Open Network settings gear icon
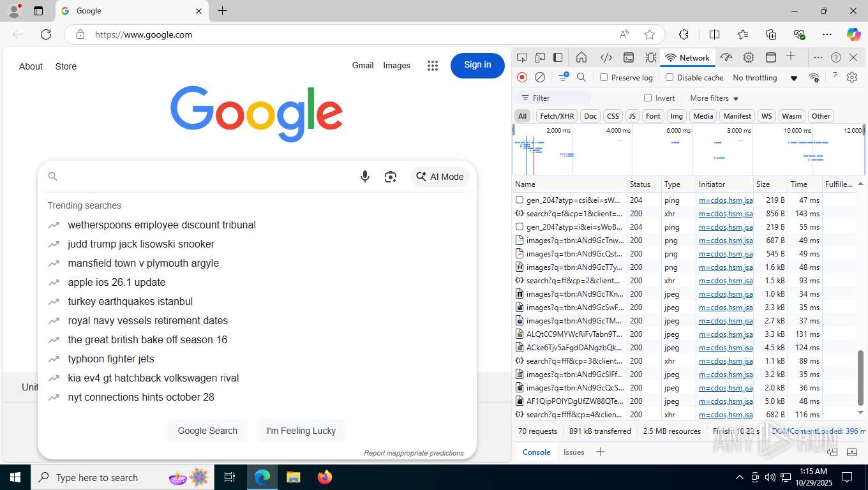868x490 pixels. [x=852, y=77]
